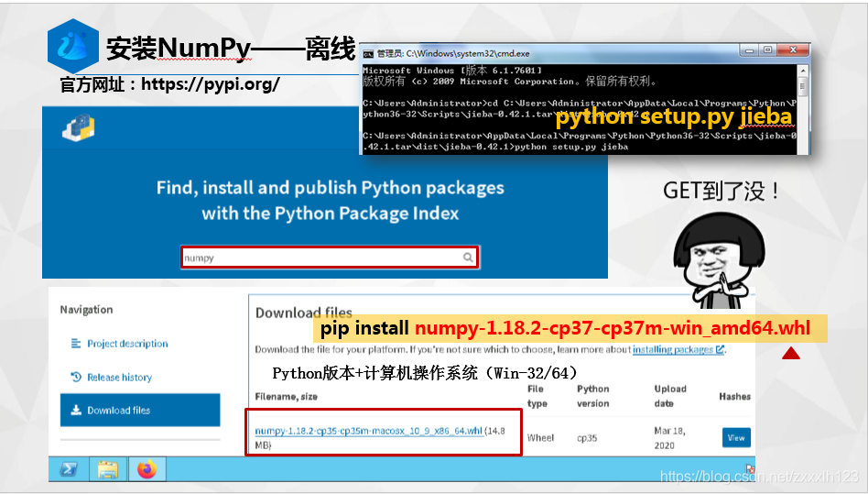Image resolution: width=868 pixels, height=494 pixels.
Task: Click the 'Mar 18, 2020' upload date cell
Action: (669, 437)
